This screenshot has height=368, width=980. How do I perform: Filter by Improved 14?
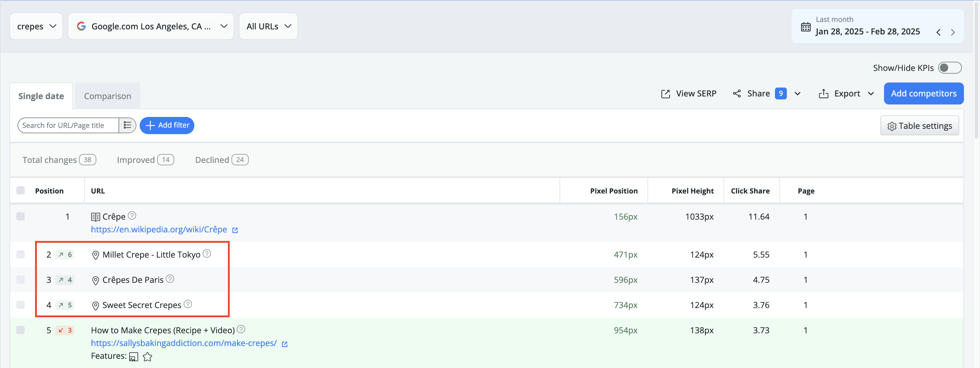(x=145, y=160)
